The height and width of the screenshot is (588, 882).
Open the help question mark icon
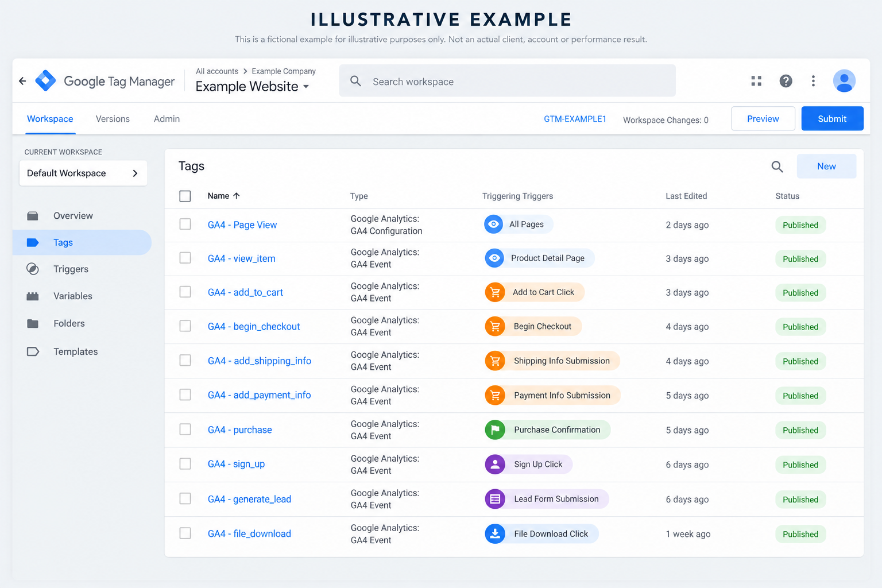point(786,81)
